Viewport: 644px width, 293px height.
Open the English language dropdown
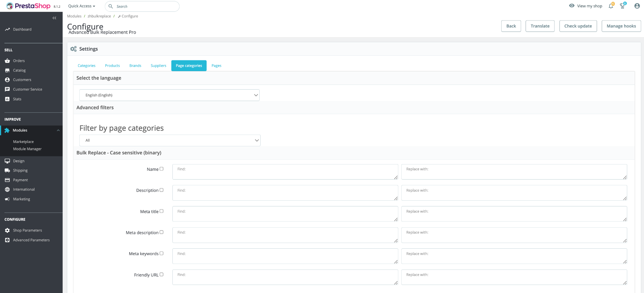[x=169, y=95]
